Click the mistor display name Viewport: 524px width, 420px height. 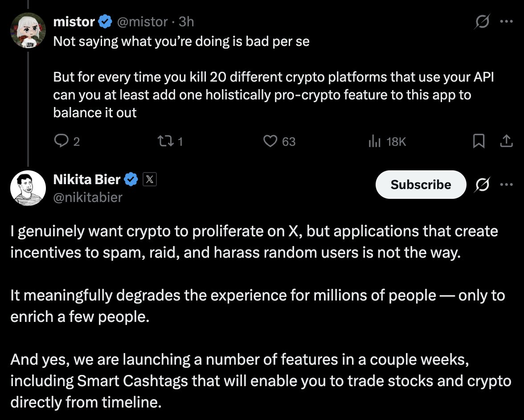pyautogui.click(x=74, y=21)
